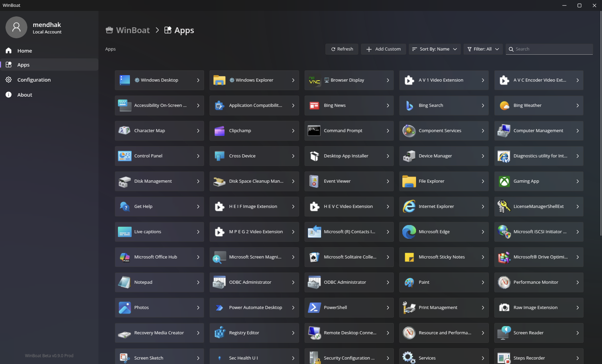The image size is (602, 364).
Task: Click the user profile avatar
Action: coord(16,27)
